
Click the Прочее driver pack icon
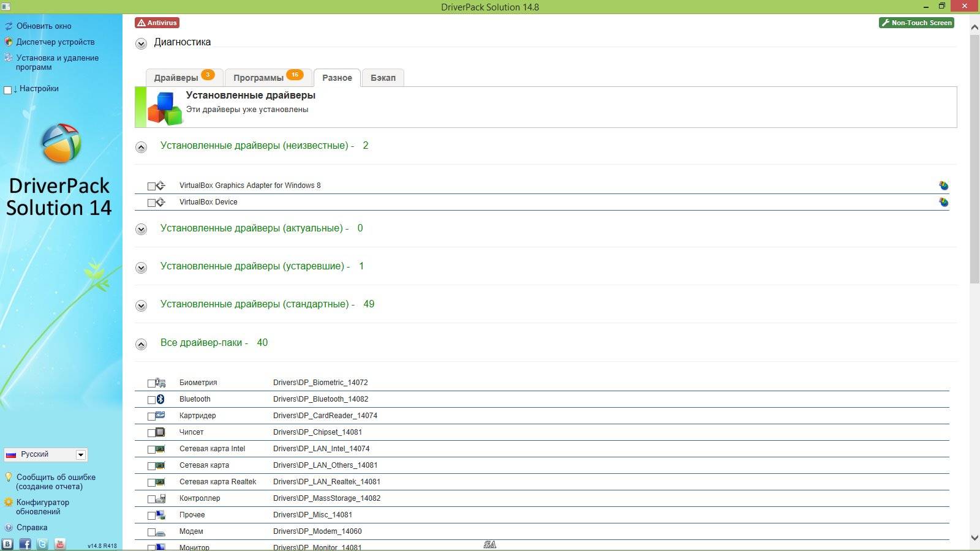(x=160, y=515)
